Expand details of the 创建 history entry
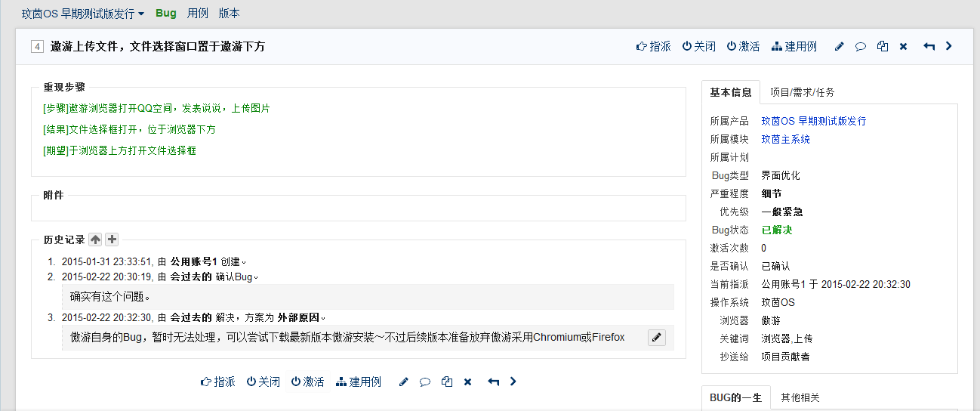The height and width of the screenshot is (411, 980). pos(244,262)
